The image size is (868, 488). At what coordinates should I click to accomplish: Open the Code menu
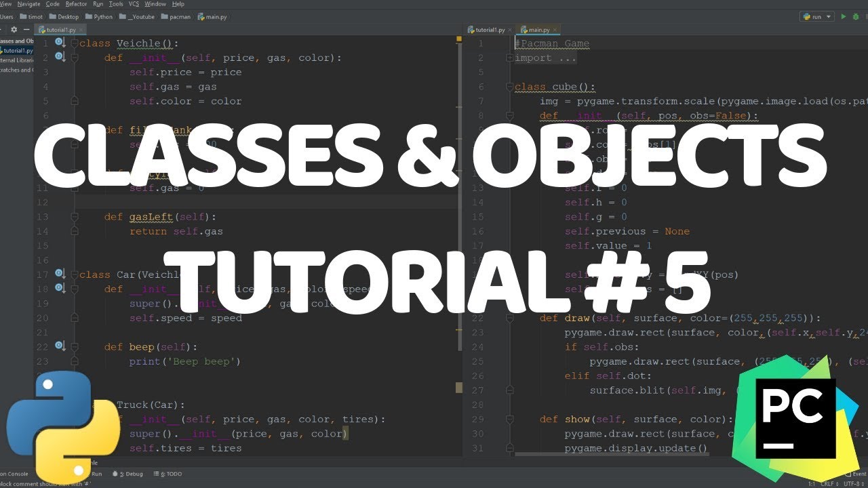coord(52,4)
